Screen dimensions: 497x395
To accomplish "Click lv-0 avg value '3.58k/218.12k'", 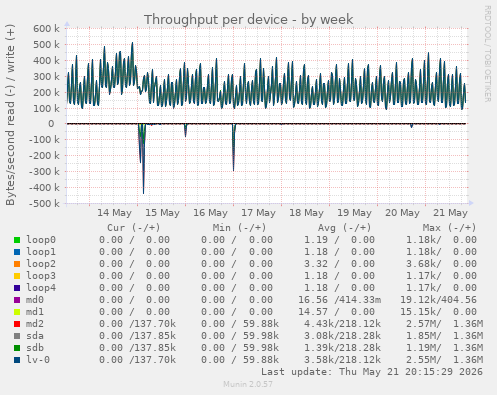I will coord(342,360).
